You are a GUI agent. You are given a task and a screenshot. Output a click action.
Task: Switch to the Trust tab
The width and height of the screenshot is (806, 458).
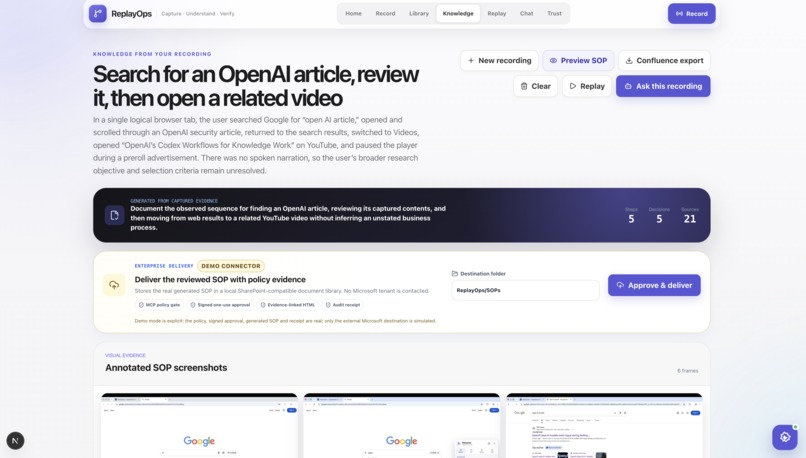(x=554, y=14)
